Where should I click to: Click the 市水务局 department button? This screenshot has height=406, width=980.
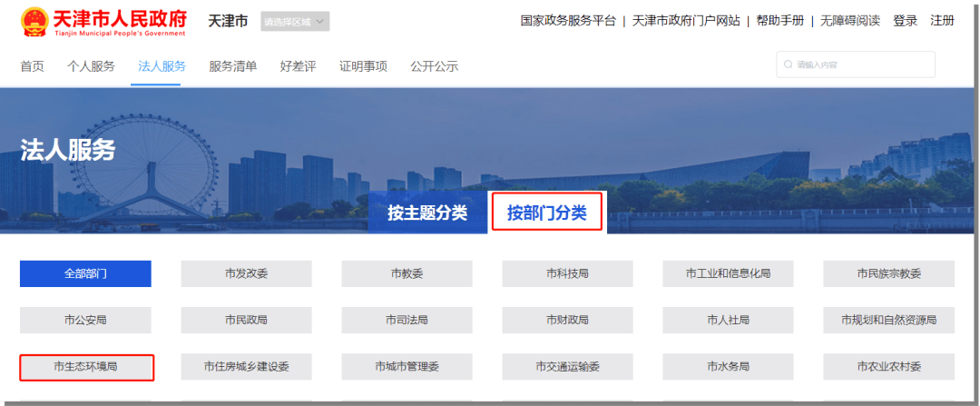pos(728,367)
